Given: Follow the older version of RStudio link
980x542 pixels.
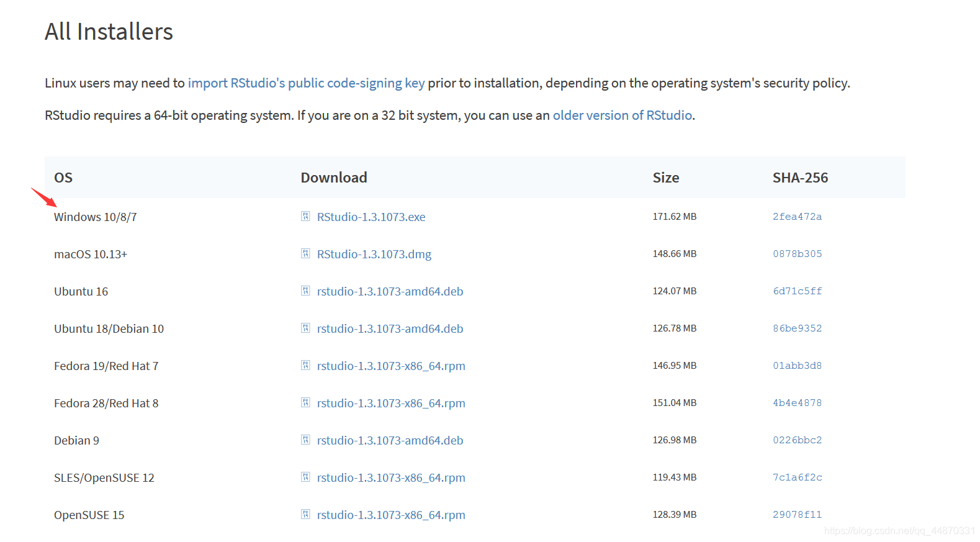Looking at the screenshot, I should [x=623, y=115].
